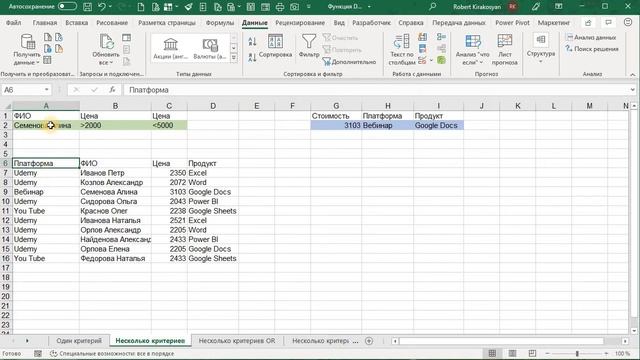The width and height of the screenshot is (640, 360).
Task: Toggle the Автосохранение switch
Action: 67,7
